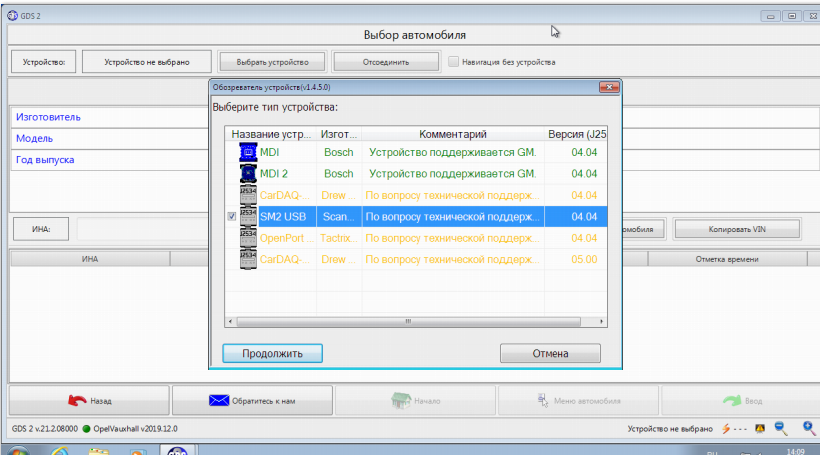Screen dimensions: 820x460
Task: Click the Отмена cancel button
Action: pos(550,353)
